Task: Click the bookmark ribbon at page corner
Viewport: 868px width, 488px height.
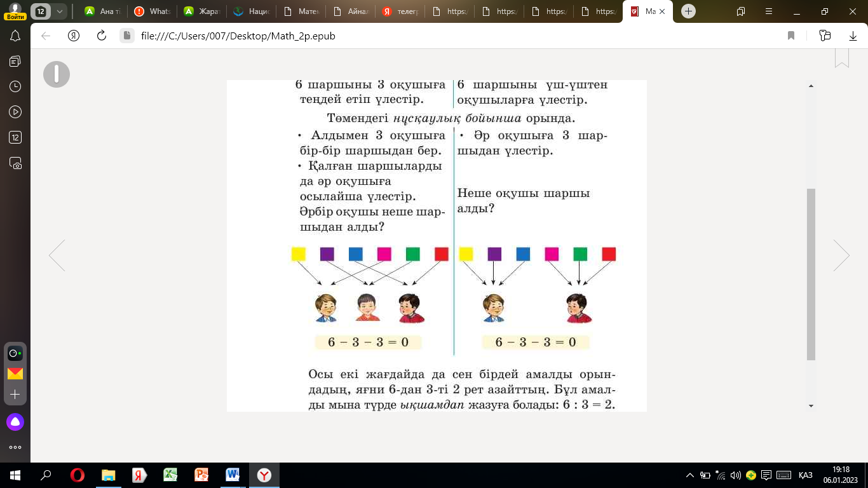Action: tap(842, 58)
